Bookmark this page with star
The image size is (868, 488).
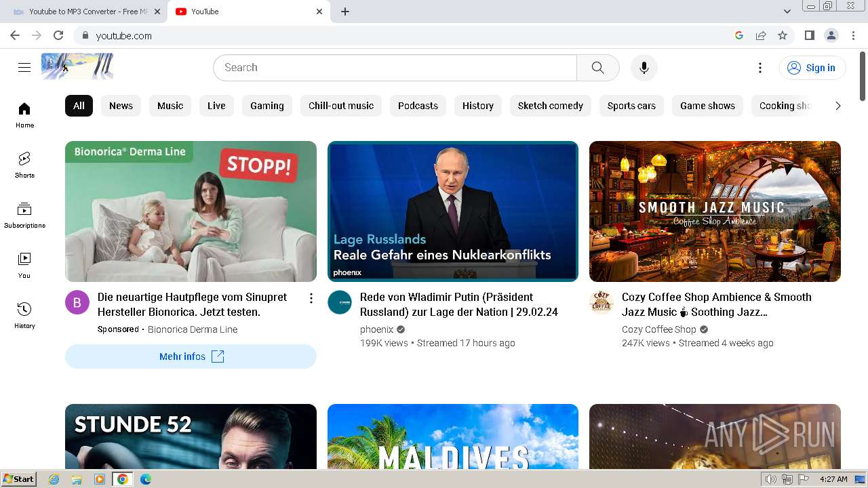[x=783, y=35]
